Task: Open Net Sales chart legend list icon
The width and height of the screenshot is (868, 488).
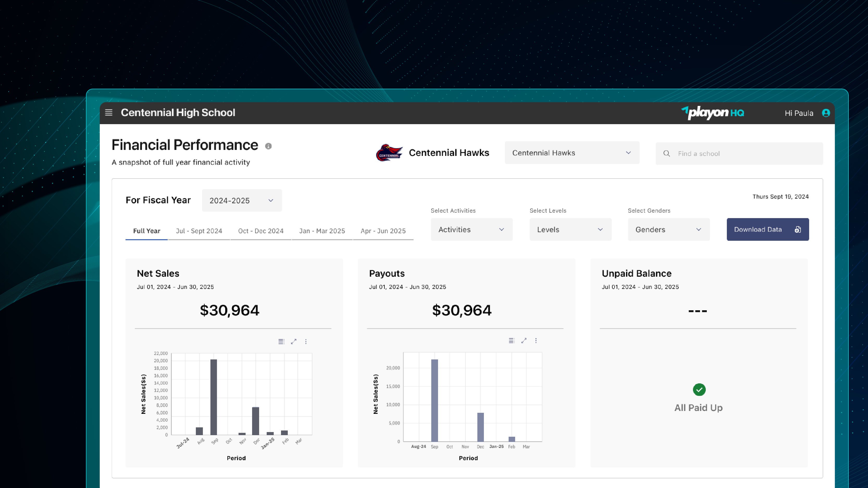Action: pos(281,341)
